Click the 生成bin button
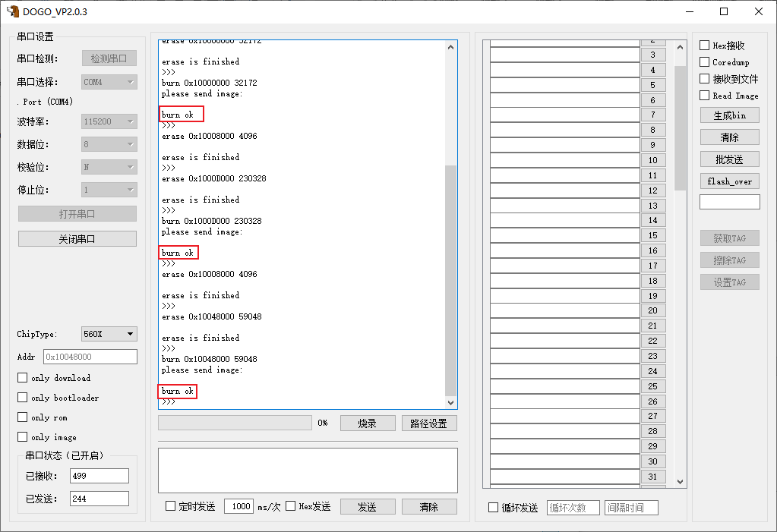Screen dimensions: 777x532 (x=729, y=115)
